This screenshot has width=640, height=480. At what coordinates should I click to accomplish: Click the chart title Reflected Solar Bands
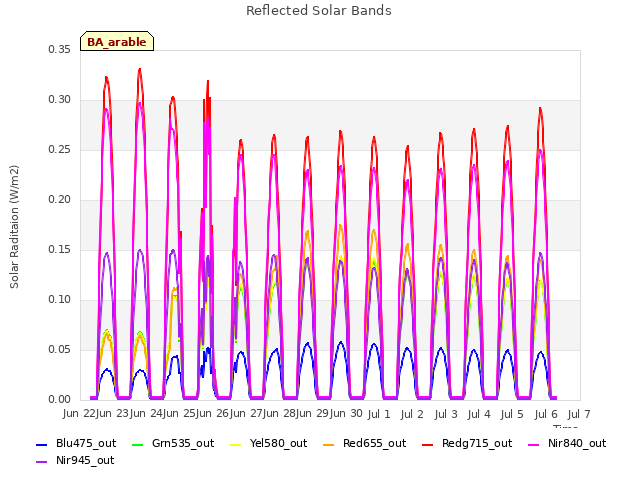click(319, 11)
